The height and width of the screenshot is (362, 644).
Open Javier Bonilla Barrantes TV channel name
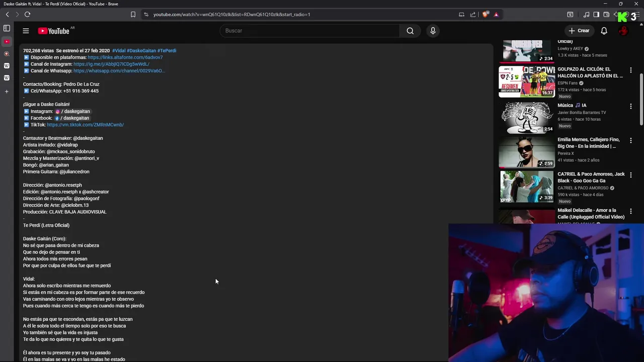(582, 113)
